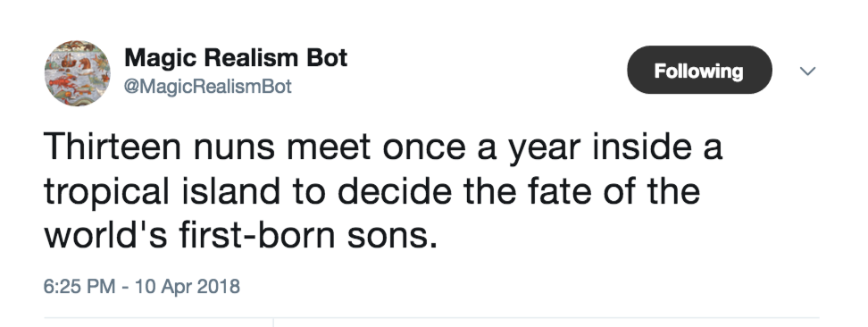Click the bold account name above the handle

click(x=236, y=58)
